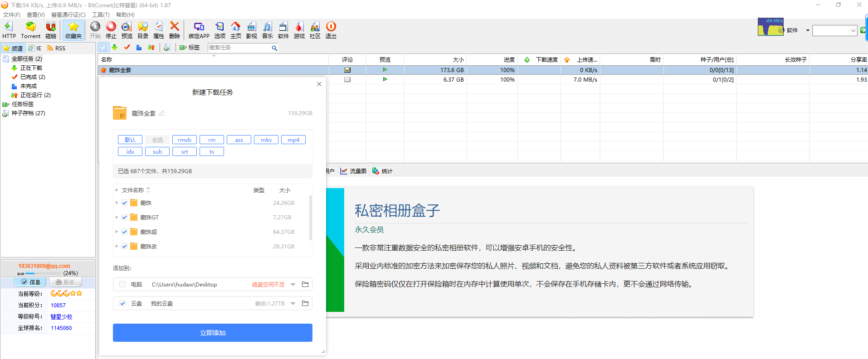Add a new HTTP download task
Screen dimensions: 868x359
[9, 30]
